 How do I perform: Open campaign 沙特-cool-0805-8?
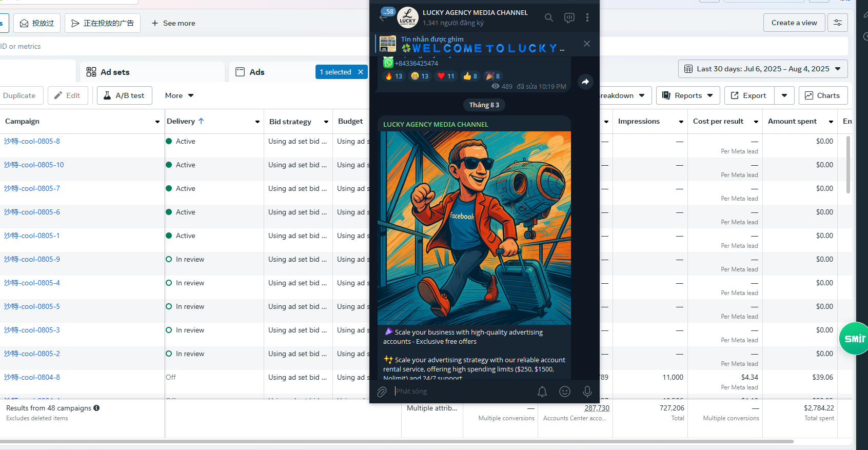[32, 141]
